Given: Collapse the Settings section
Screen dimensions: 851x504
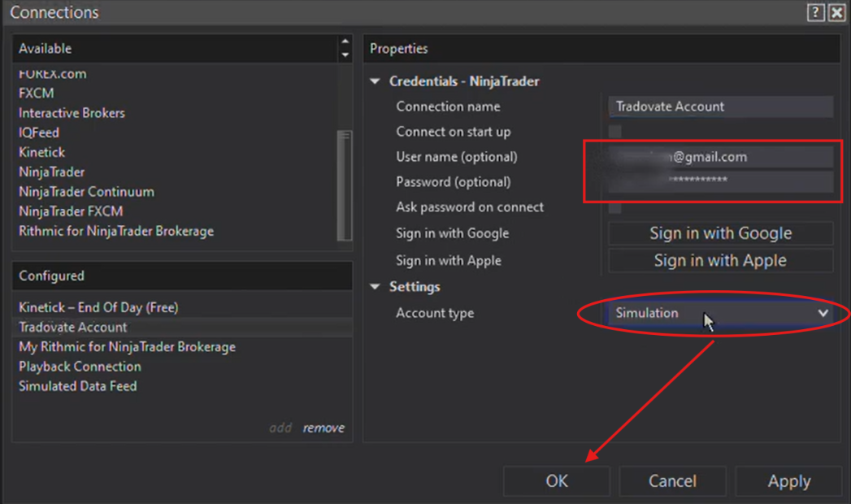Looking at the screenshot, I should click(x=375, y=286).
